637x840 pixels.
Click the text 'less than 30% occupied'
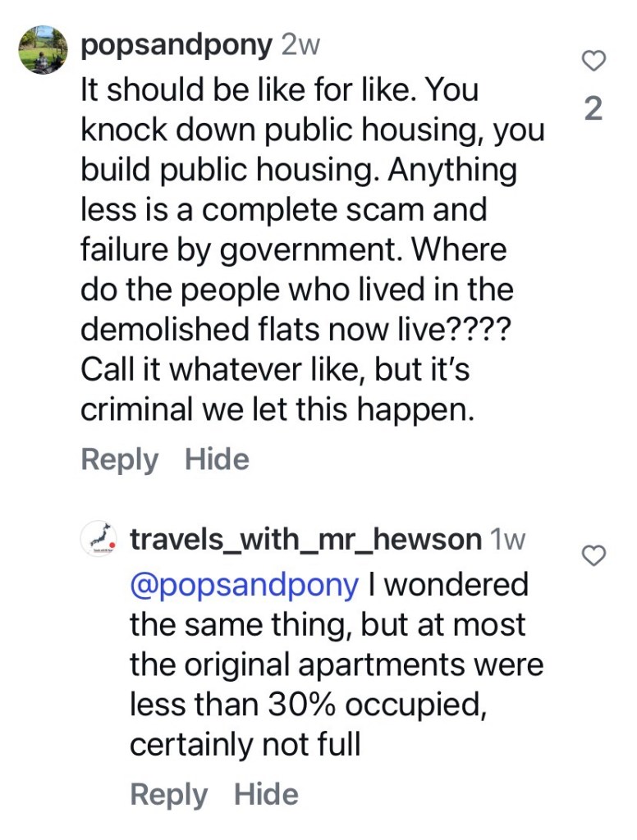pos(307,705)
